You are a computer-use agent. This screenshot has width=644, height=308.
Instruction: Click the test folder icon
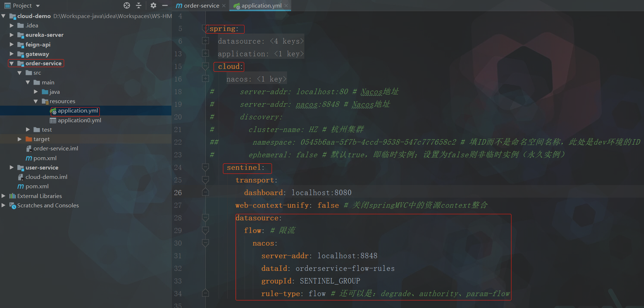pyautogui.click(x=37, y=130)
